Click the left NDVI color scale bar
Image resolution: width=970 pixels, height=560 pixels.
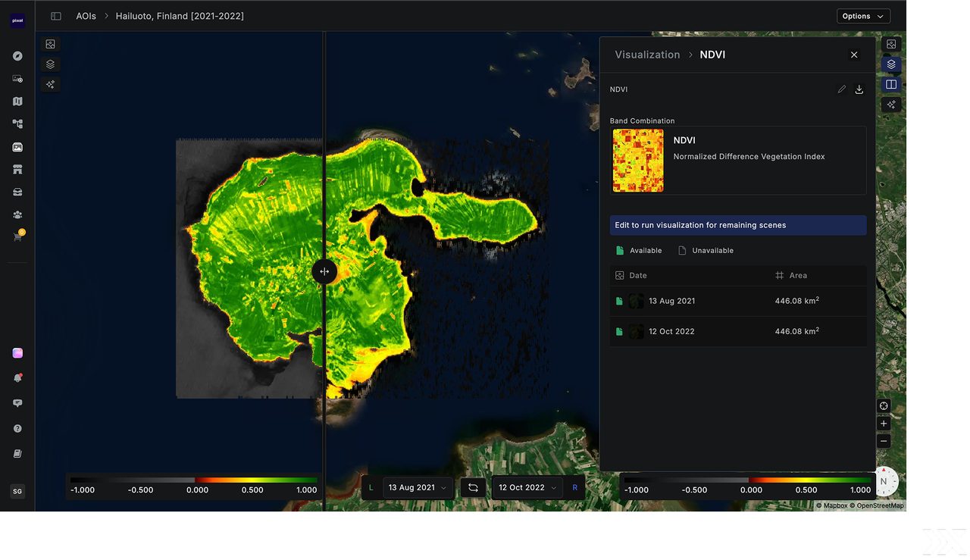click(x=193, y=480)
